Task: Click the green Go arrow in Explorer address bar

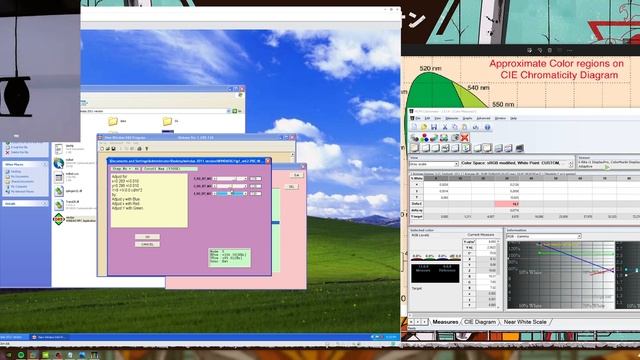Action: coord(235,111)
